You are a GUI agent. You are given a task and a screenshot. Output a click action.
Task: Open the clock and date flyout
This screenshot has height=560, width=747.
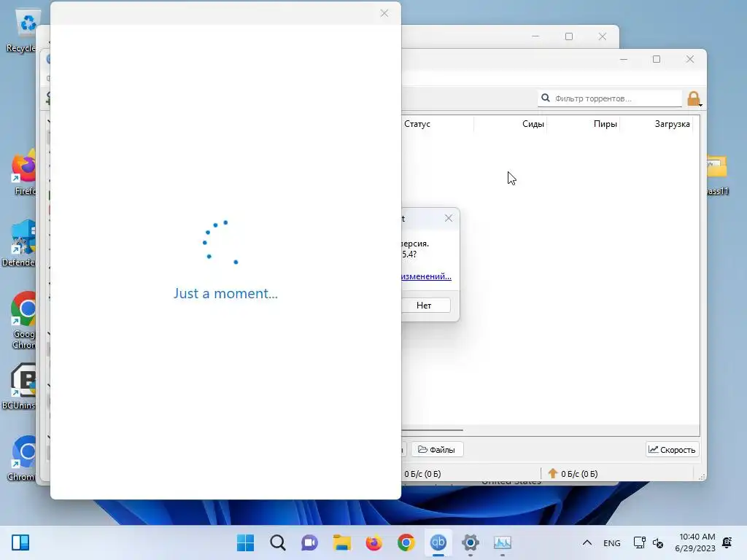point(695,542)
